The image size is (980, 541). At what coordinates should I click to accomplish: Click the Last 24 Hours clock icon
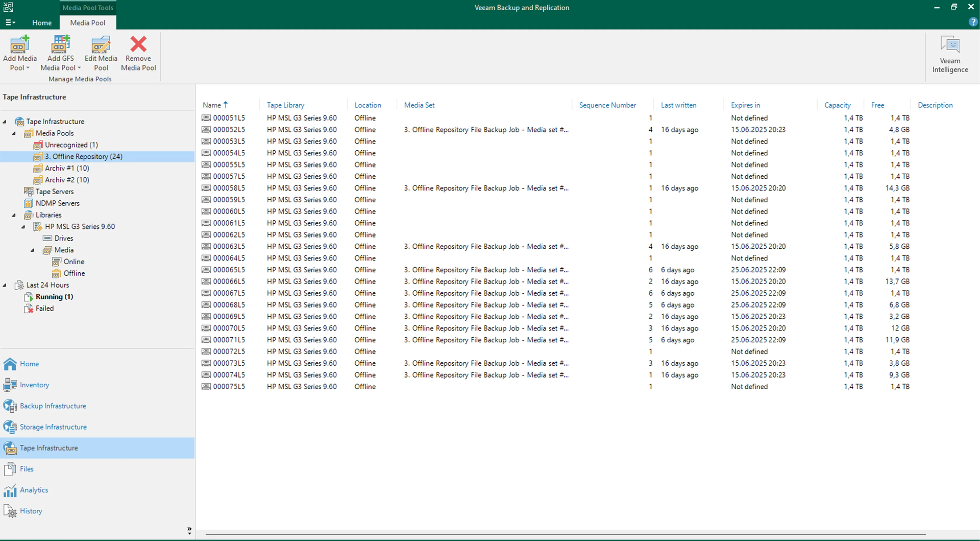pyautogui.click(x=19, y=285)
